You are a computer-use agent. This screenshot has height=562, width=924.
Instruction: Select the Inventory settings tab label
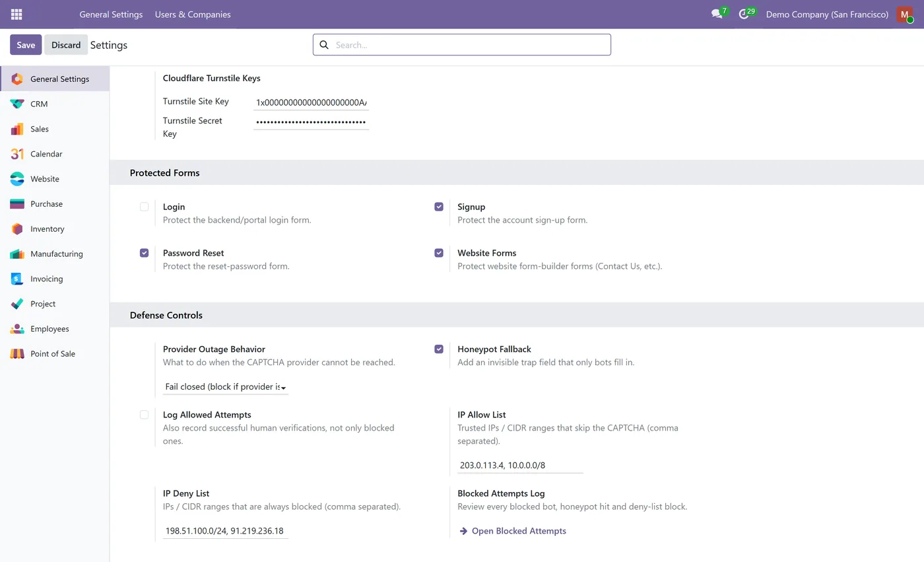pyautogui.click(x=48, y=229)
